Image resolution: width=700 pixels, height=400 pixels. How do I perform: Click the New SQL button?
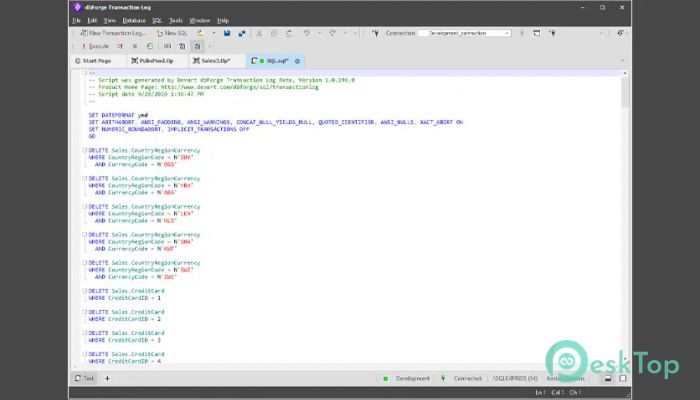coord(172,33)
